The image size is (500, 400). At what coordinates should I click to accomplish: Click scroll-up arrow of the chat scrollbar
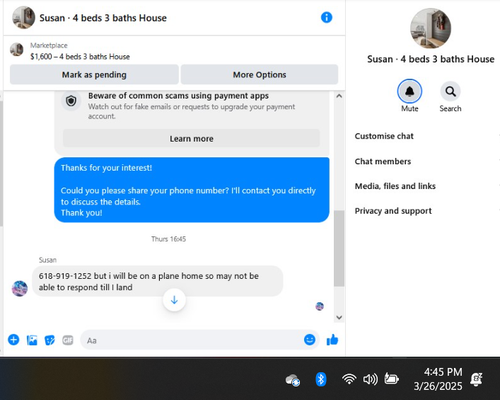(339, 96)
